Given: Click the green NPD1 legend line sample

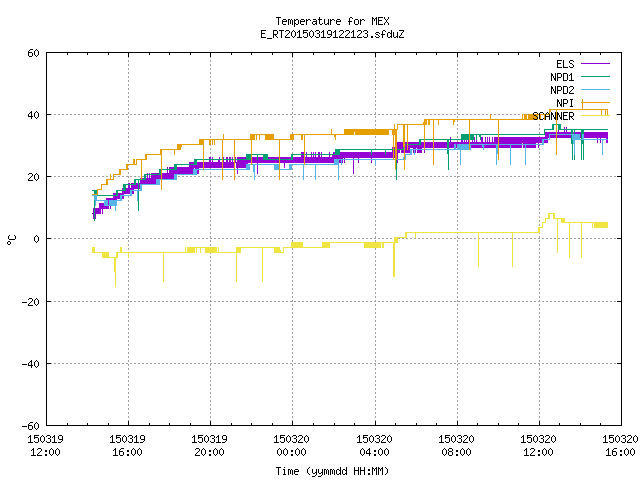Looking at the screenshot, I should pyautogui.click(x=595, y=76).
